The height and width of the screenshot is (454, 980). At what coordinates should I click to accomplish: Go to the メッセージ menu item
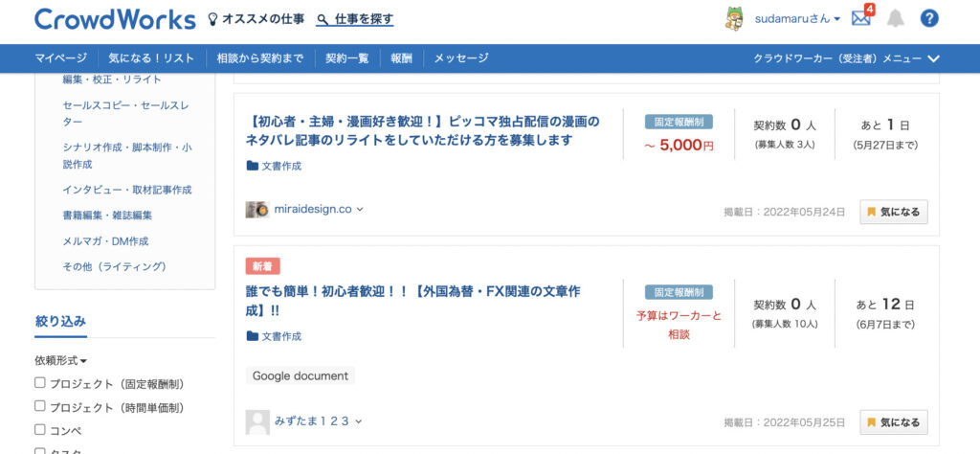[x=461, y=58]
